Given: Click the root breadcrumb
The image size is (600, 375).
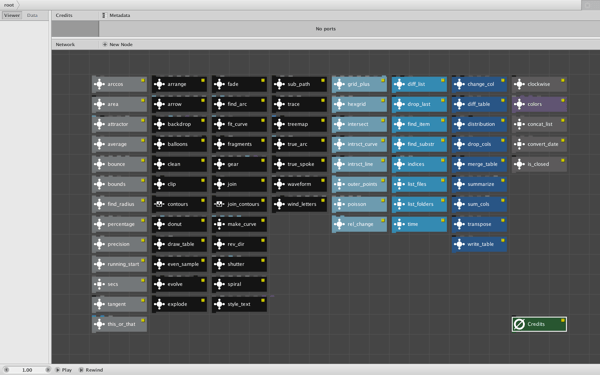Looking at the screenshot, I should pos(9,5).
